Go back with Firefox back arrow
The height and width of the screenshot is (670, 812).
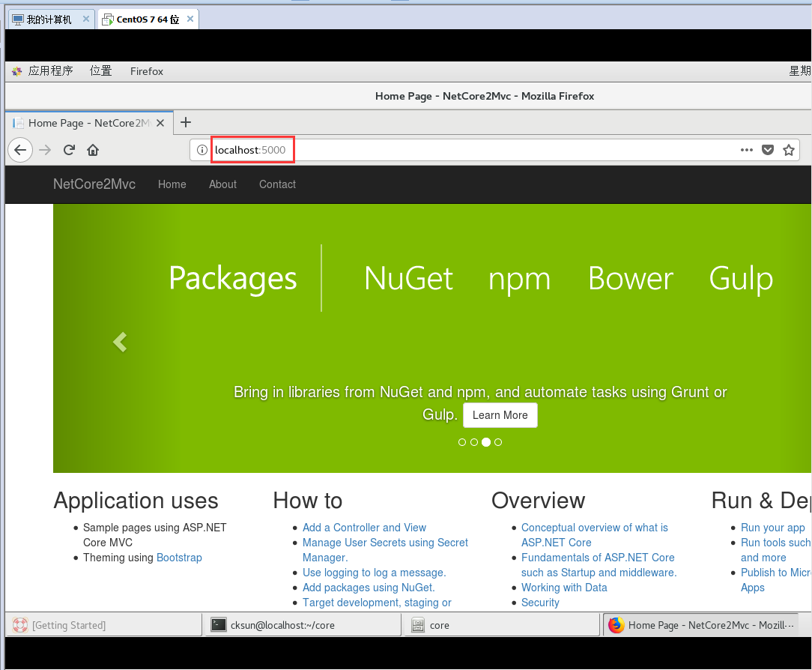point(20,151)
